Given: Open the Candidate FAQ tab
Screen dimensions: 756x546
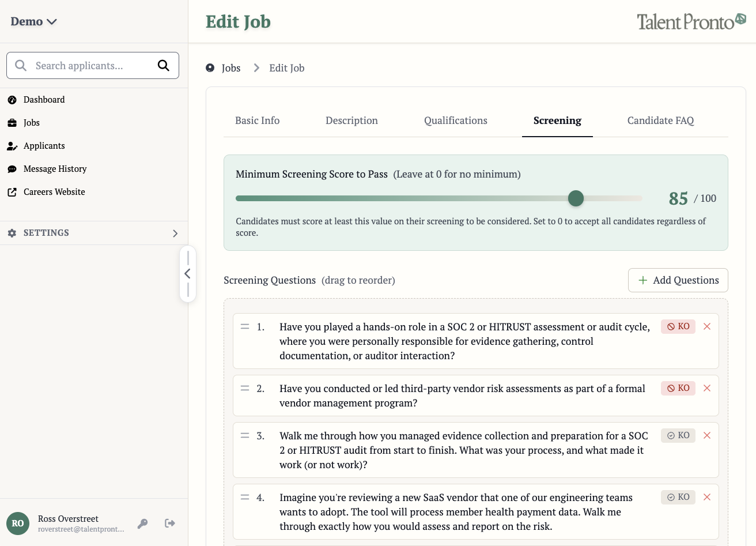Looking at the screenshot, I should (x=660, y=121).
